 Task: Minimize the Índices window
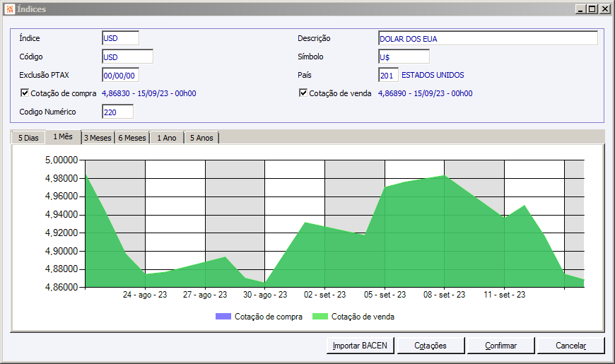[x=581, y=9]
